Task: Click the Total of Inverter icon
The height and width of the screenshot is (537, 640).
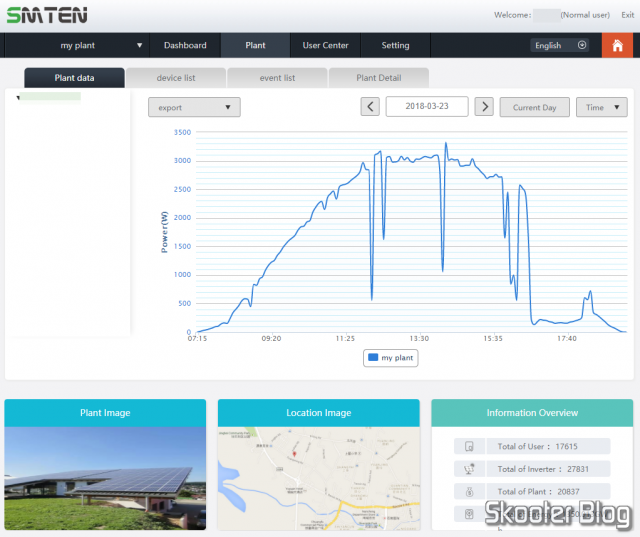Action: (x=469, y=469)
